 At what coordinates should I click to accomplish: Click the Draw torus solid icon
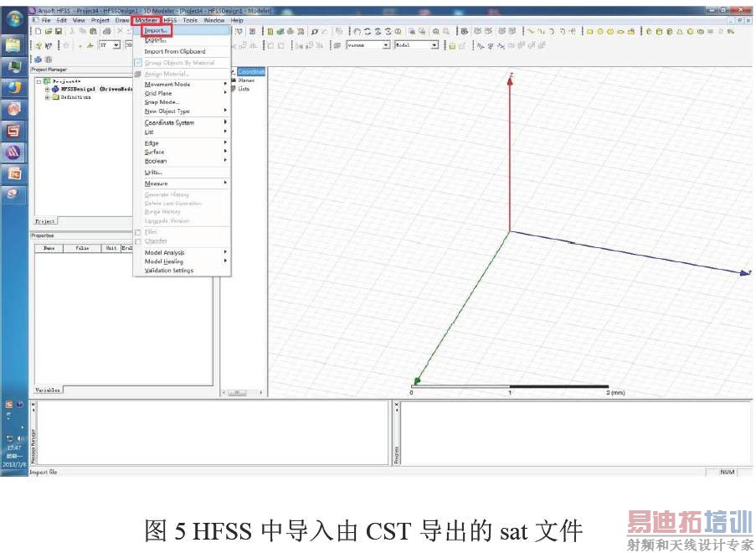point(701,32)
